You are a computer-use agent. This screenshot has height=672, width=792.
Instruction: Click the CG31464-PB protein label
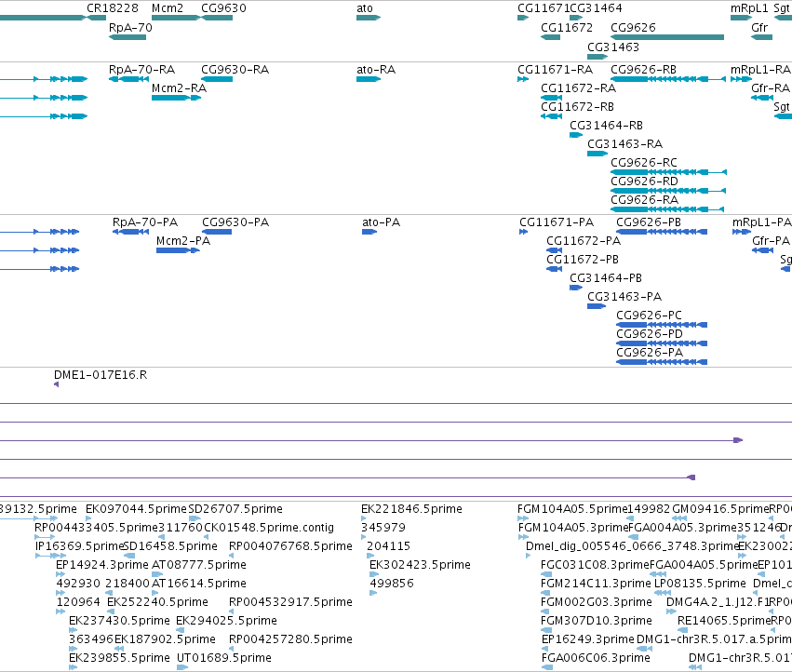coord(606,278)
